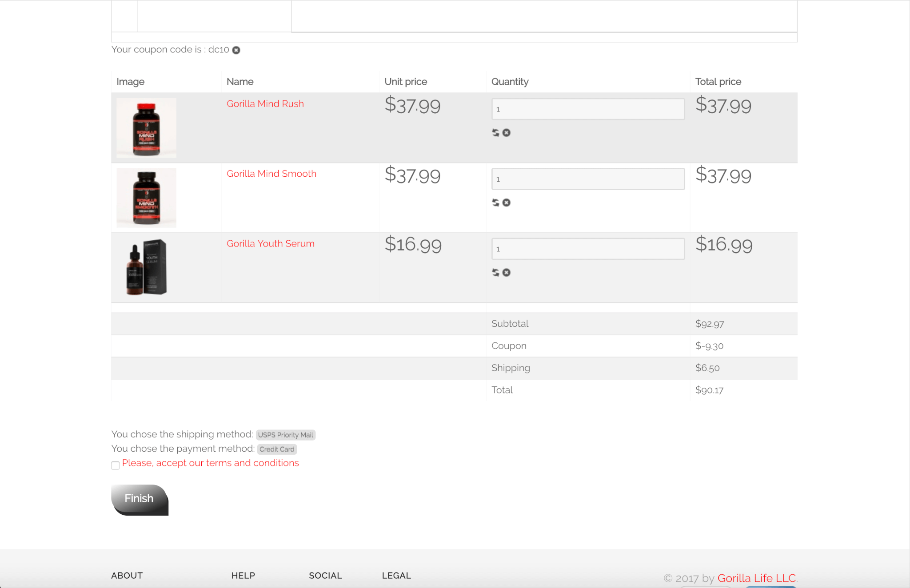Focus the Gorilla Mind Rush quantity field
This screenshot has height=588, width=910.
click(588, 109)
